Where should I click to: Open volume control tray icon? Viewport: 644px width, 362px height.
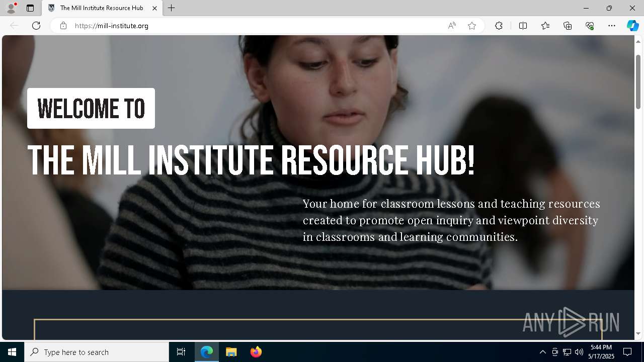click(x=579, y=352)
